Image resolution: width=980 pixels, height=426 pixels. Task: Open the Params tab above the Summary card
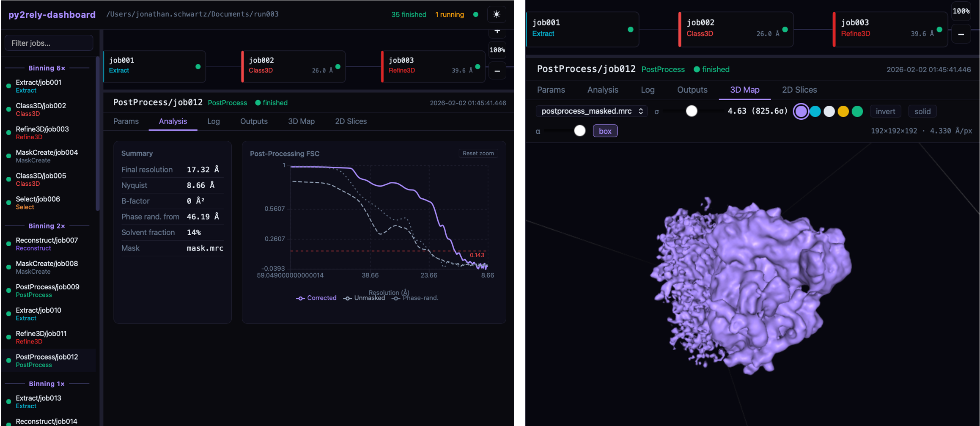126,121
